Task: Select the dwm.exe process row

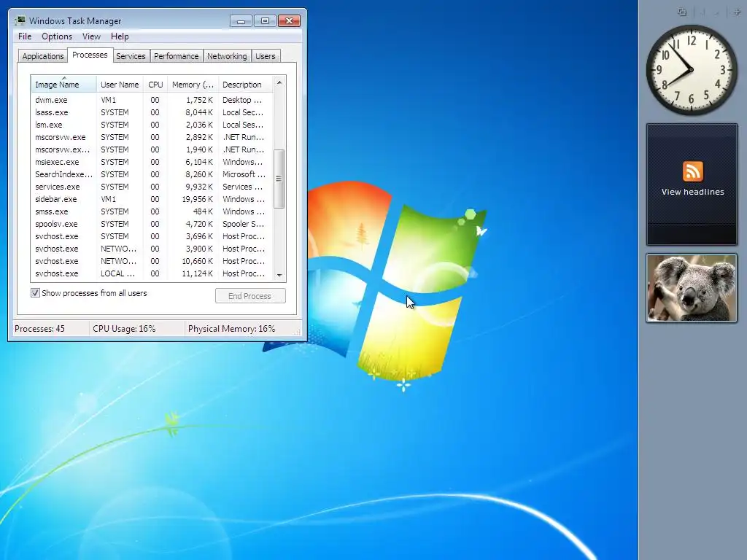Action: (152, 100)
